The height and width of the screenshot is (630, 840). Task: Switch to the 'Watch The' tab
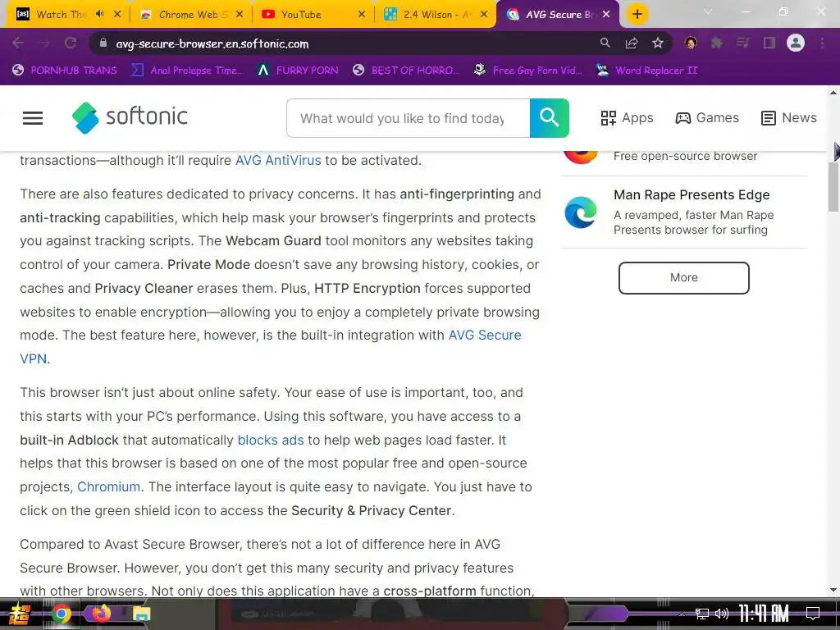click(x=61, y=15)
